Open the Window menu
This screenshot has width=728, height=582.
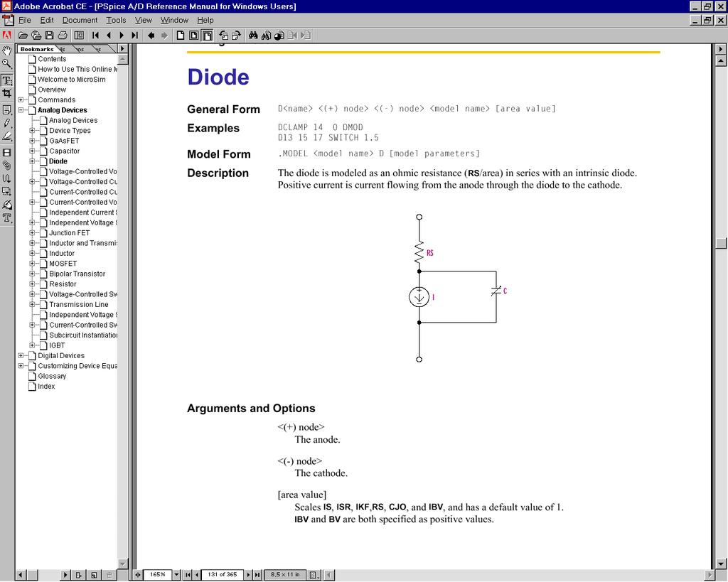(x=175, y=21)
